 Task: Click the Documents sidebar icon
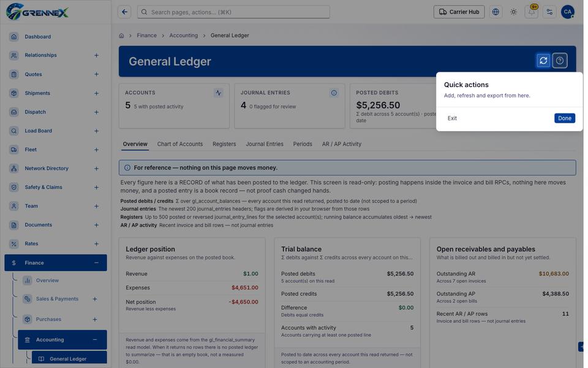14,225
